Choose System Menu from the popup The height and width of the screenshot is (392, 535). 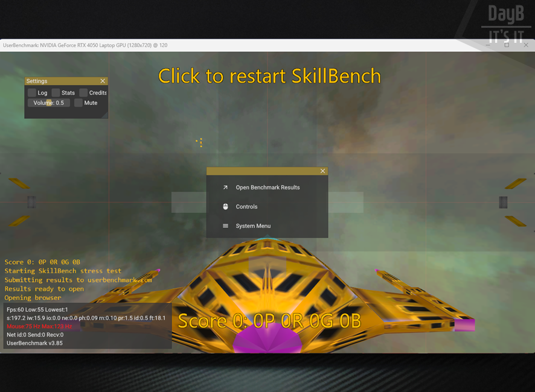click(253, 226)
